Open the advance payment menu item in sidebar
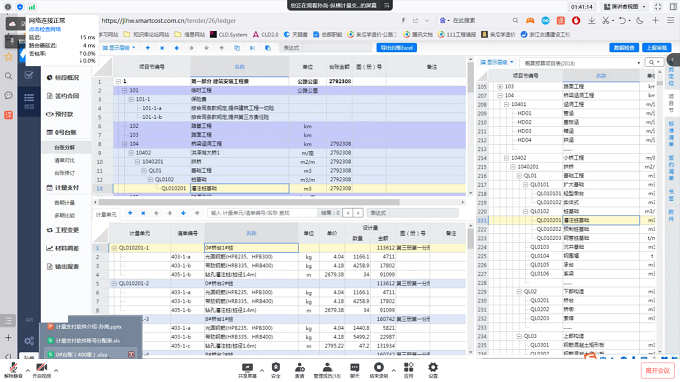Viewport: 680px width, 382px height. coord(60,114)
